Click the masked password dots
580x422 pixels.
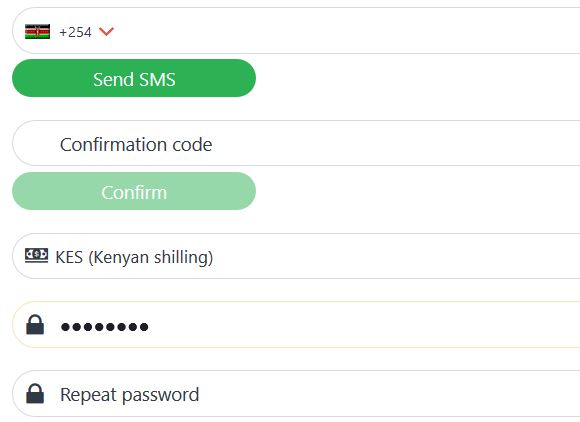coord(105,327)
